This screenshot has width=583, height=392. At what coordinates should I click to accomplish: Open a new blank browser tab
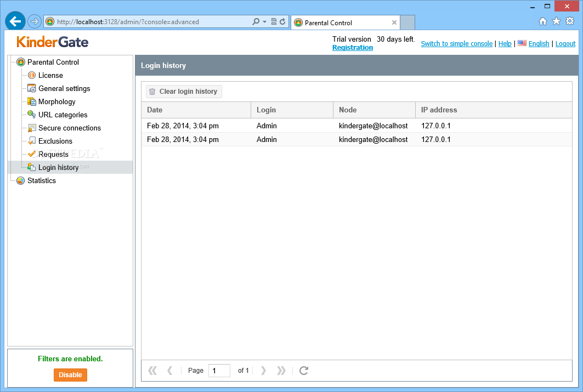407,22
